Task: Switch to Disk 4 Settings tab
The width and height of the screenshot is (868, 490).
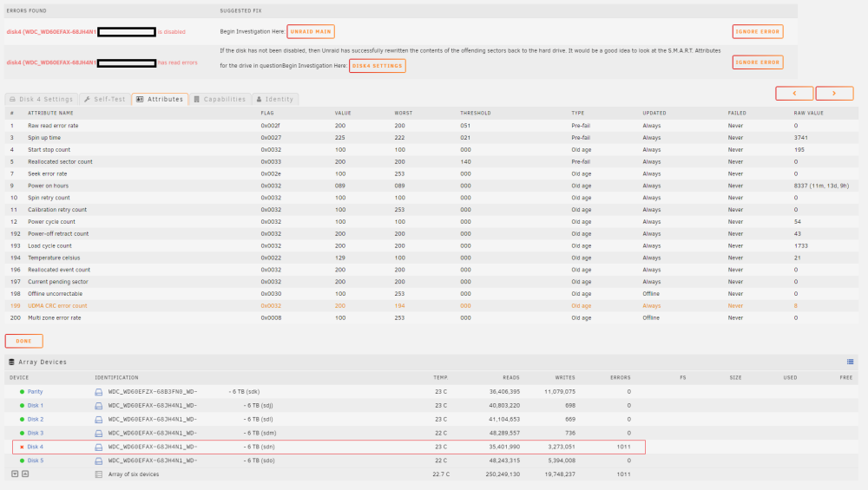Action: 41,99
